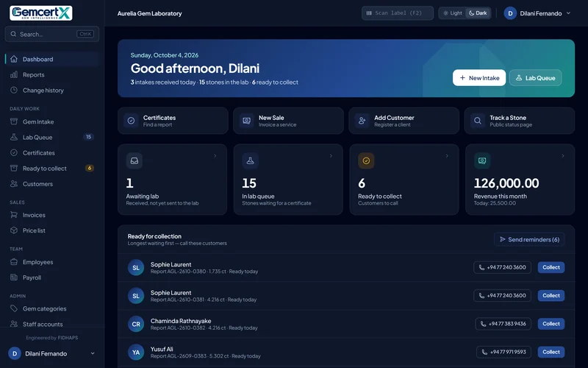Screen dimensions: 588x368
Task: Collect report AGL-2610-0381
Action: click(x=551, y=296)
